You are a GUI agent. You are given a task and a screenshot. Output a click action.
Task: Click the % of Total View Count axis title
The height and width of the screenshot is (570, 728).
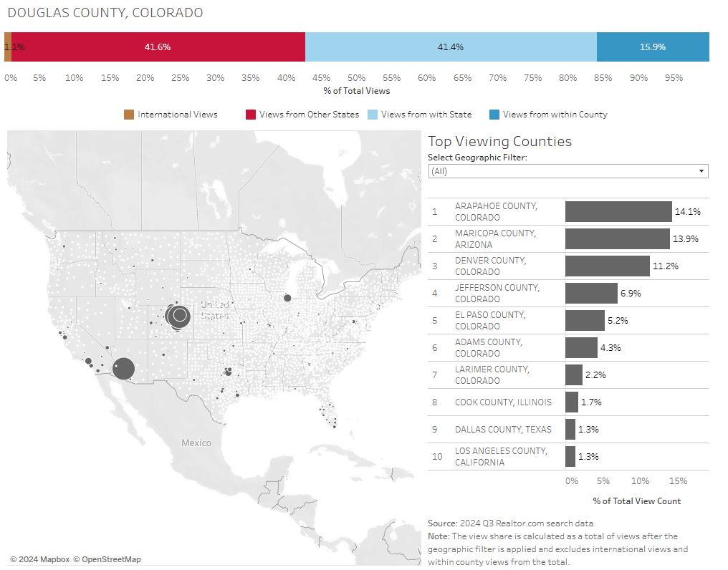coord(636,501)
